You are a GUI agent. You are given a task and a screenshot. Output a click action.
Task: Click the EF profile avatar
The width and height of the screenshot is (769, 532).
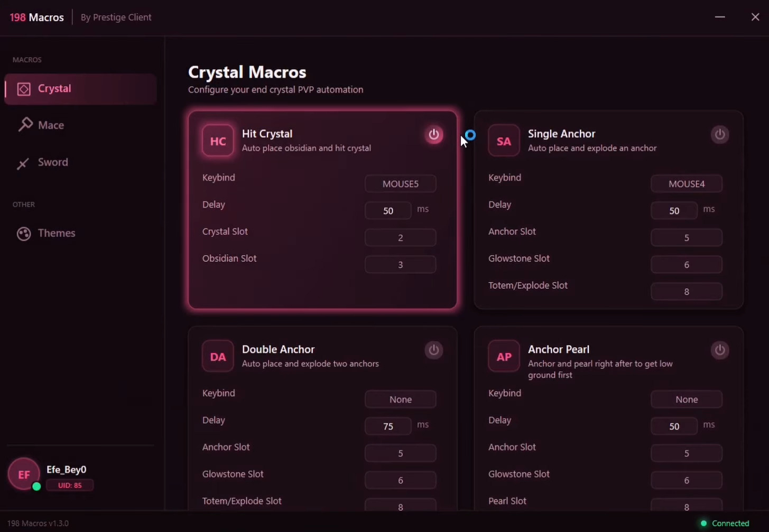(x=23, y=474)
